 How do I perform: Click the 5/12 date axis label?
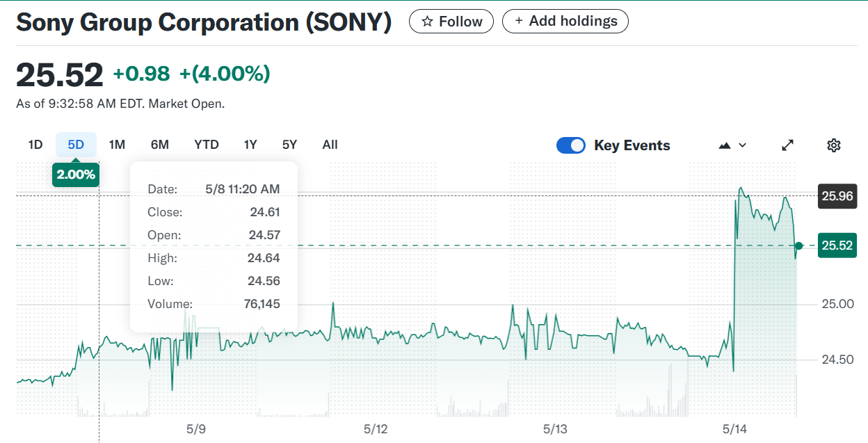376,429
